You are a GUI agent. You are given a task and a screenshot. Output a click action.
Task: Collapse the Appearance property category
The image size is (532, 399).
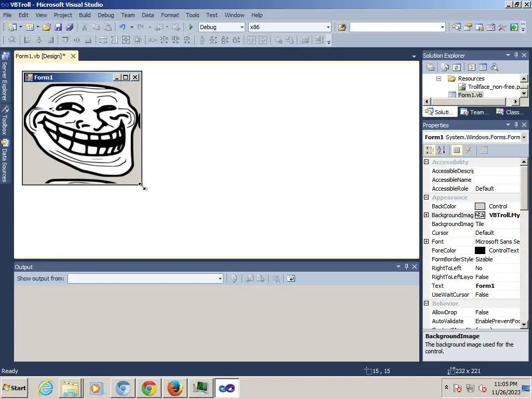[x=427, y=197]
